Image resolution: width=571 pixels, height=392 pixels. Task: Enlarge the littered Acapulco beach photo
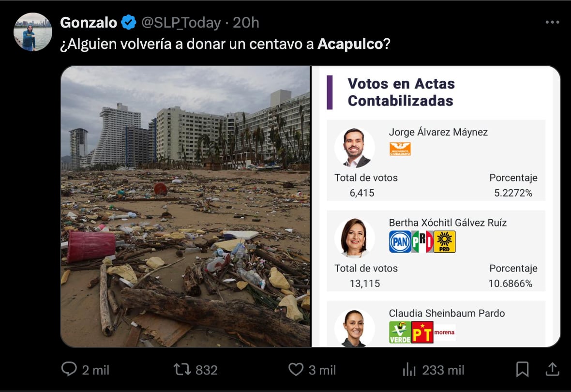point(185,206)
